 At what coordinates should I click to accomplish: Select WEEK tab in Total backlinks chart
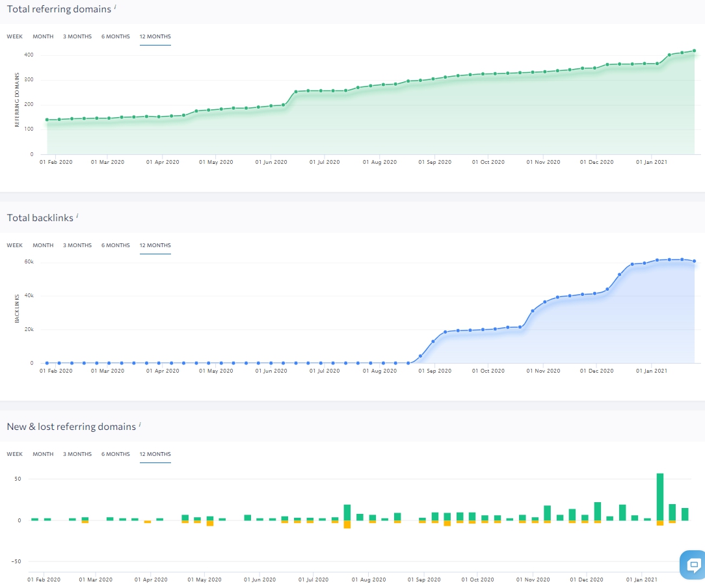(x=14, y=245)
